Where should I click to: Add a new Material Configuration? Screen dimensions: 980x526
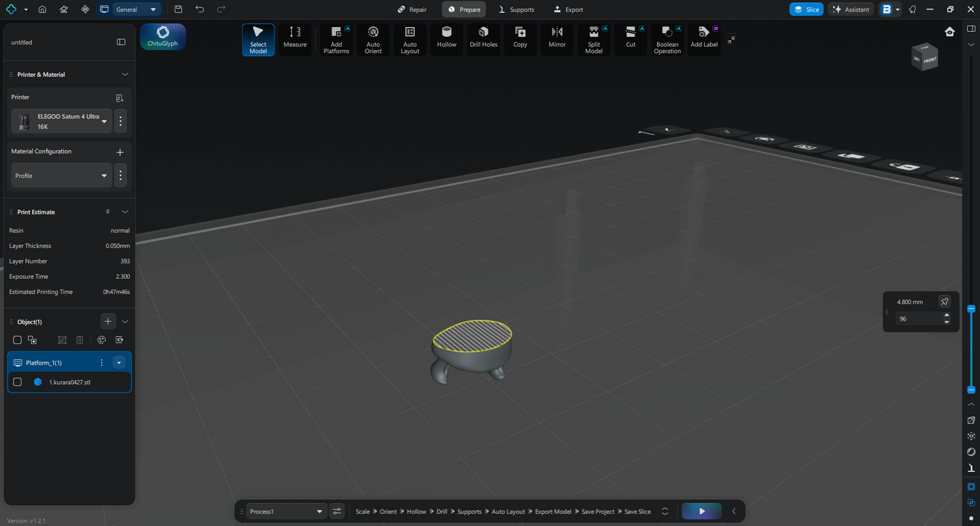(120, 152)
